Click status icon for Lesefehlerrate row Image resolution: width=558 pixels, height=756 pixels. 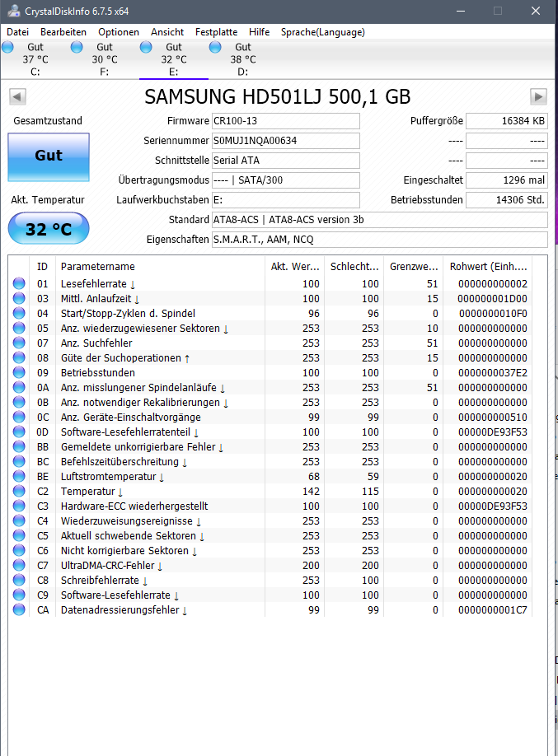[x=19, y=283]
